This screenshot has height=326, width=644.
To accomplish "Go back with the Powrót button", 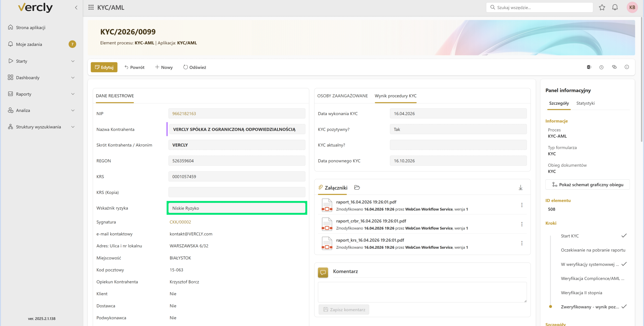I will click(x=135, y=67).
